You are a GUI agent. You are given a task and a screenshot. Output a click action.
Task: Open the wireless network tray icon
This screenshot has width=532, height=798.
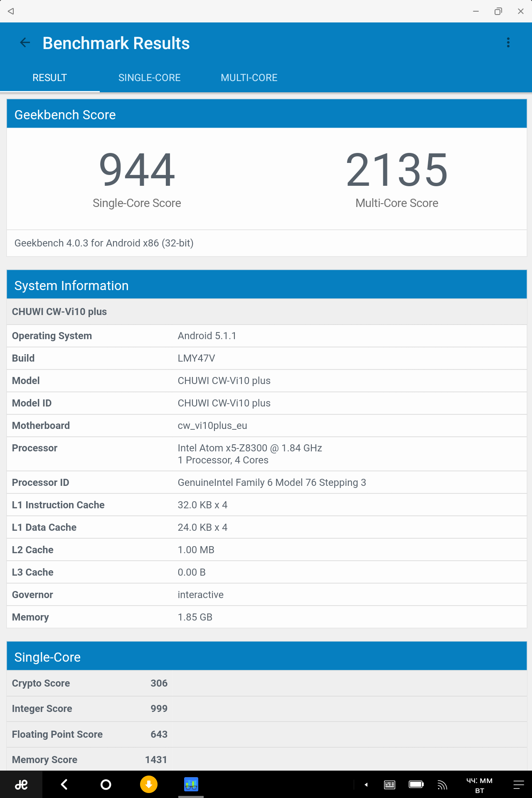click(442, 785)
